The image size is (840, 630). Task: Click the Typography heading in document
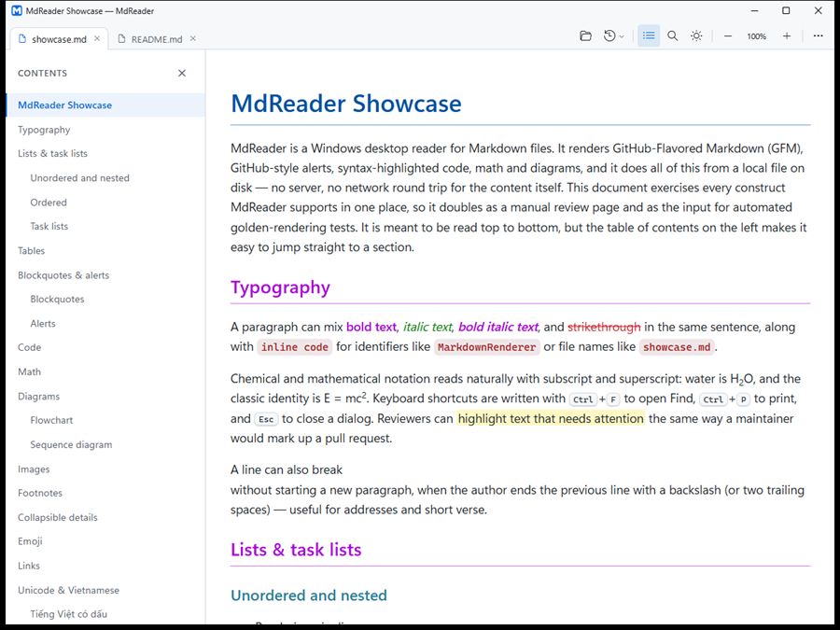[x=280, y=287]
